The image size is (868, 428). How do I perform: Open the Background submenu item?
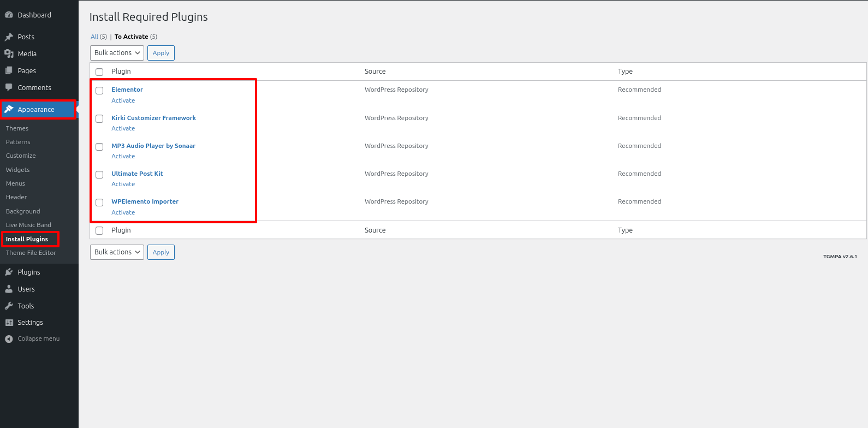pyautogui.click(x=23, y=211)
